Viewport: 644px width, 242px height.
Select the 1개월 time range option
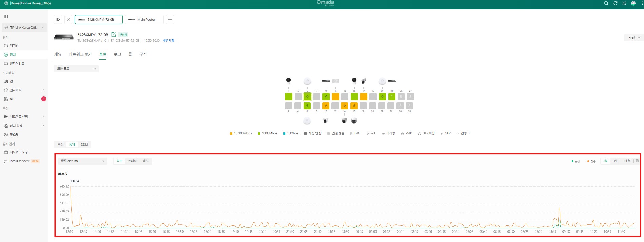pyautogui.click(x=627, y=161)
